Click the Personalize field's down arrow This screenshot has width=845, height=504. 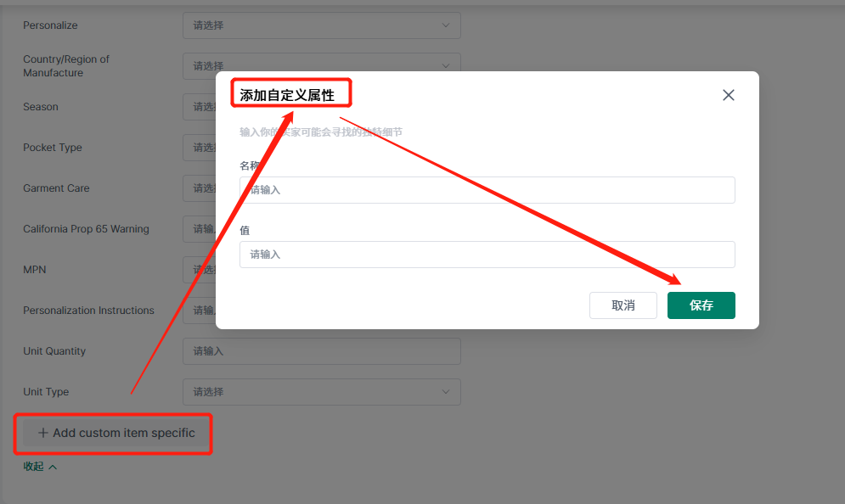[x=446, y=25]
